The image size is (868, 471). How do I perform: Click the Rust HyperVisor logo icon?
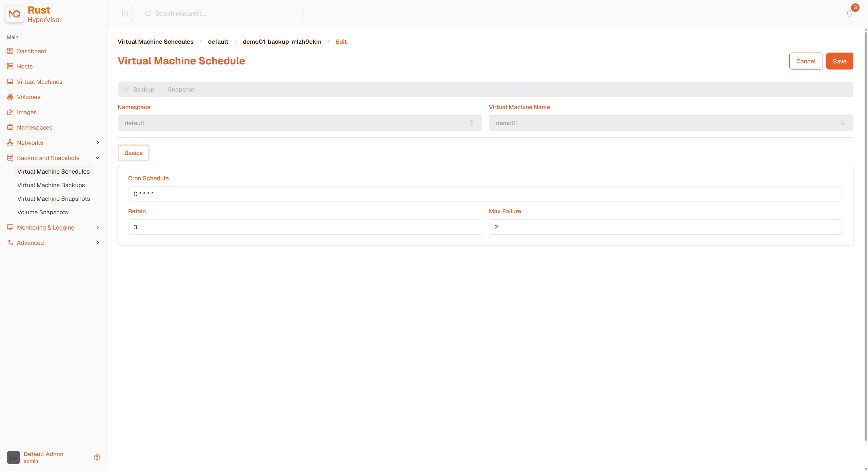pyautogui.click(x=15, y=14)
